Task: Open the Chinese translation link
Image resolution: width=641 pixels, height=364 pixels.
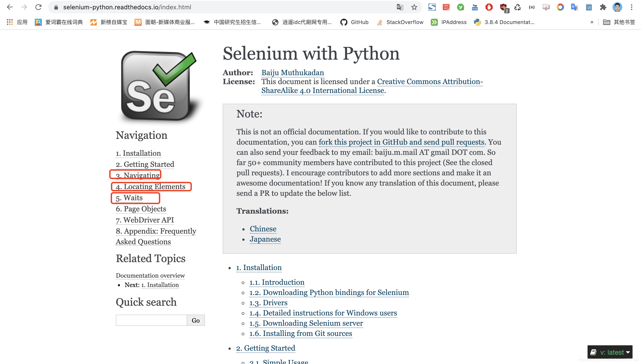Action: click(263, 229)
